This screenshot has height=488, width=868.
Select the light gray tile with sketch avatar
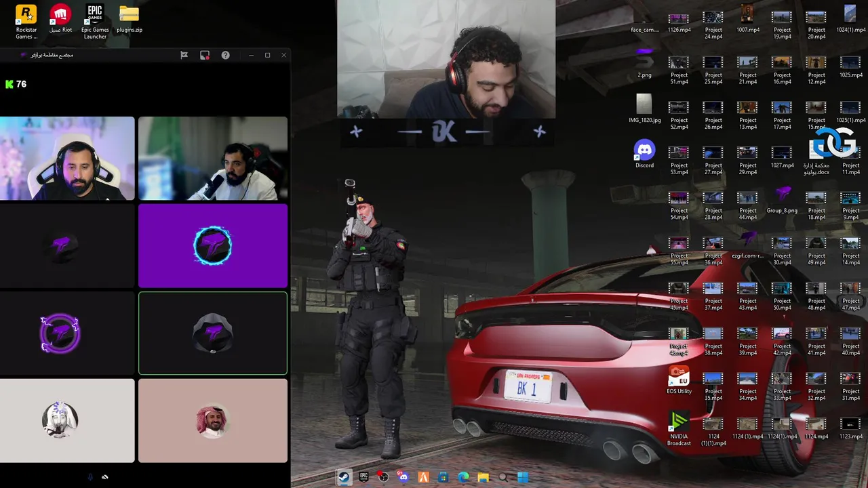tap(67, 421)
